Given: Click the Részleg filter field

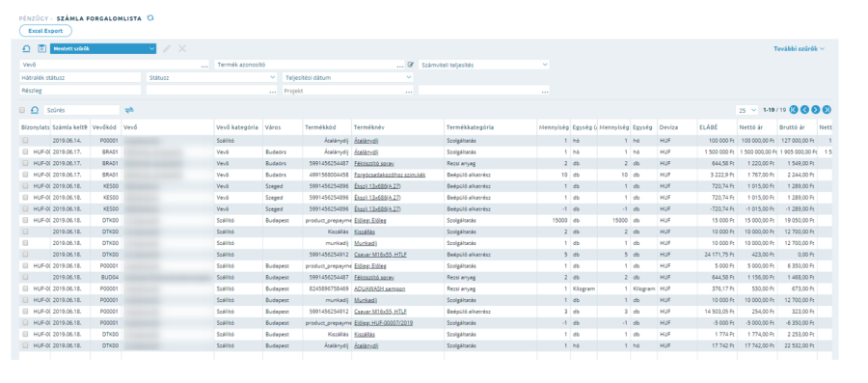Looking at the screenshot, I should coord(80,91).
